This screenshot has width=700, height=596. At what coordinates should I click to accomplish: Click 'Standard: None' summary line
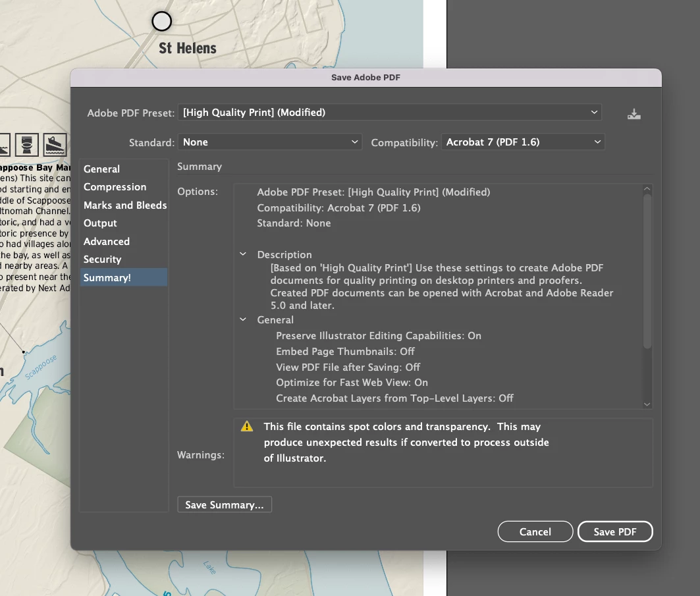(294, 223)
